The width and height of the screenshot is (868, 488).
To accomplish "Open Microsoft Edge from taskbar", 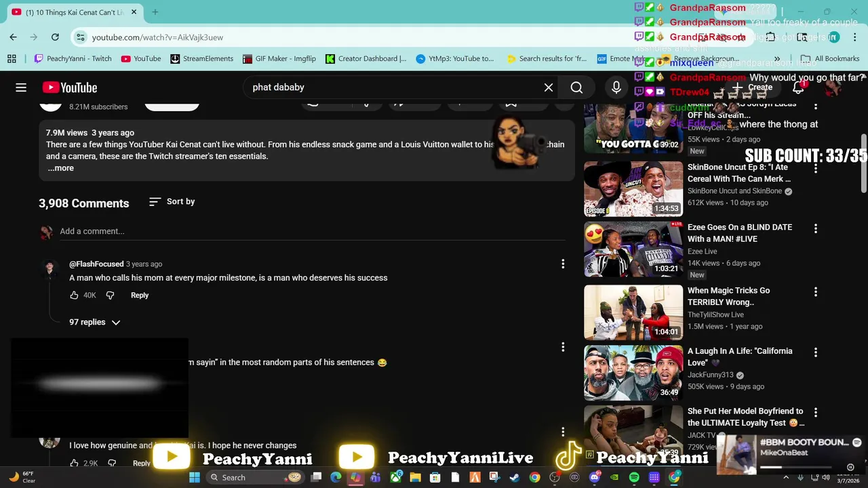I will (x=336, y=477).
